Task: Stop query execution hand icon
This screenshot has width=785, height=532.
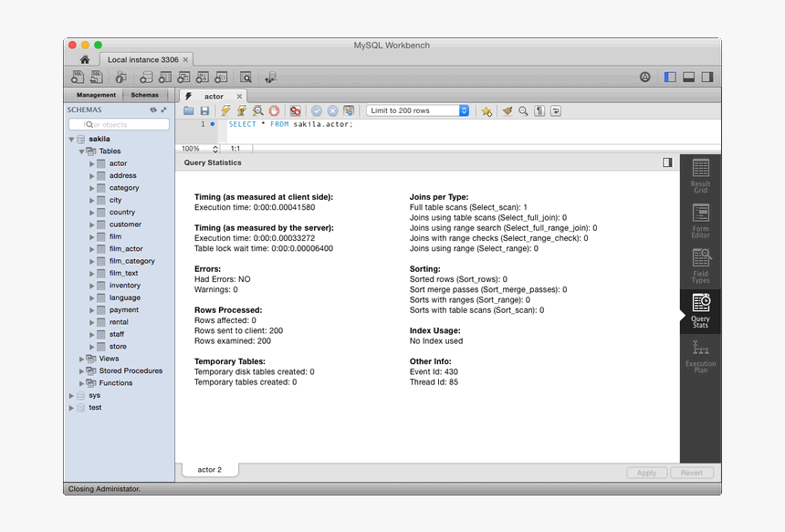Action: 274,111
